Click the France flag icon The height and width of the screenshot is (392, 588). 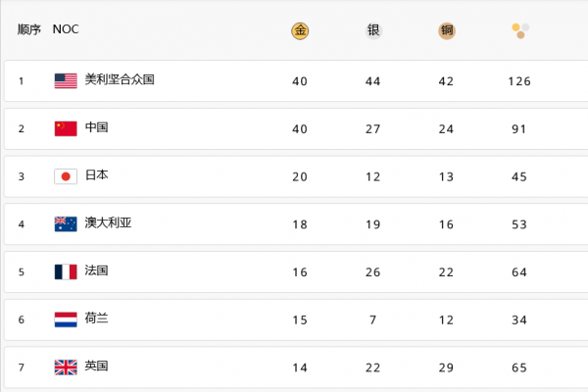click(x=66, y=271)
